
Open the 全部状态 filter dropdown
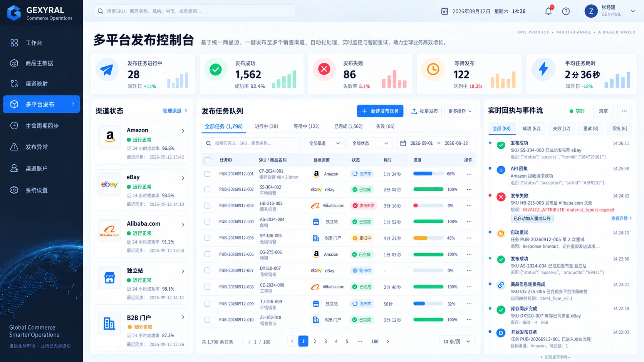coord(370,143)
